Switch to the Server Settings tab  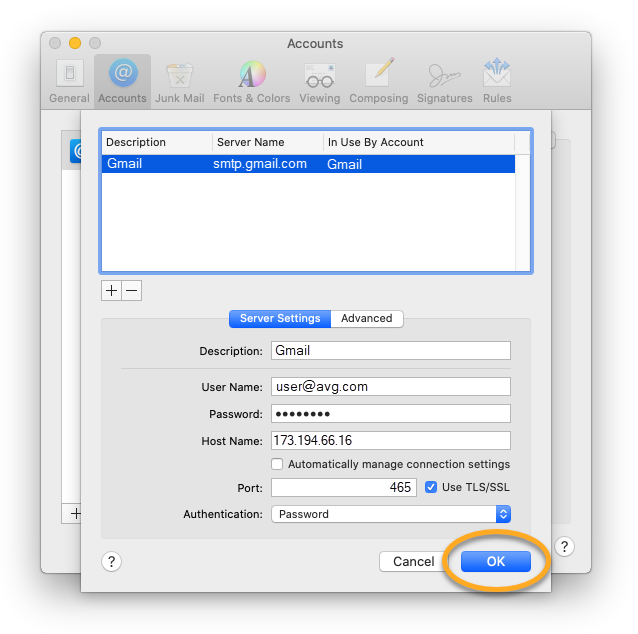click(x=280, y=318)
